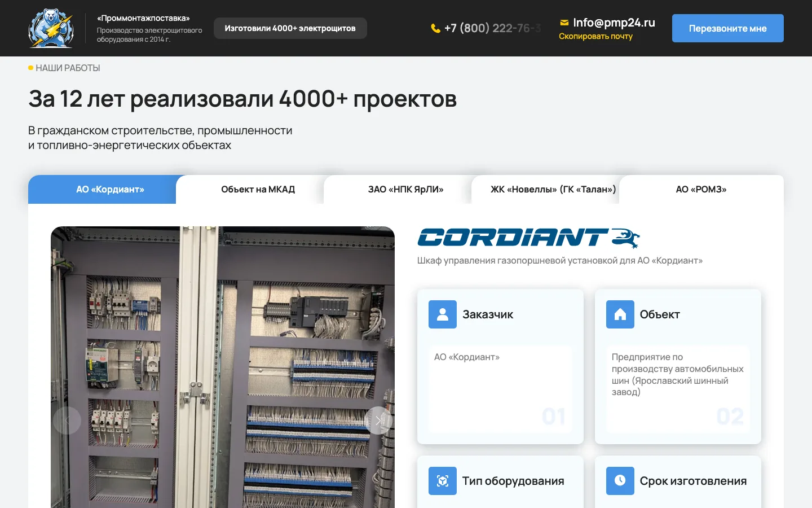Click the bear logo in the header
This screenshot has width=812, height=508.
pyautogui.click(x=51, y=28)
